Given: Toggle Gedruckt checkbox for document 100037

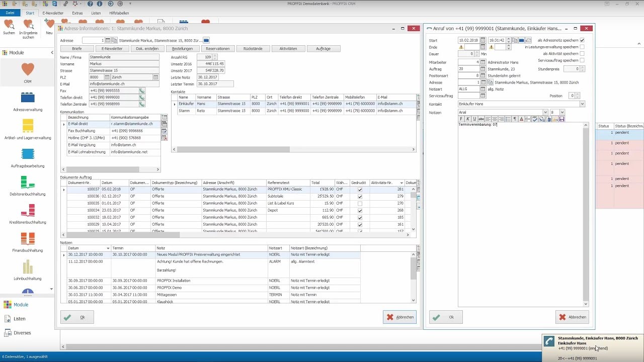Looking at the screenshot, I should [x=360, y=190].
